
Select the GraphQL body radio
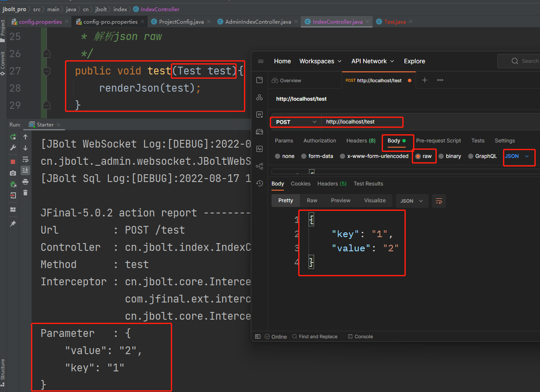pos(471,156)
